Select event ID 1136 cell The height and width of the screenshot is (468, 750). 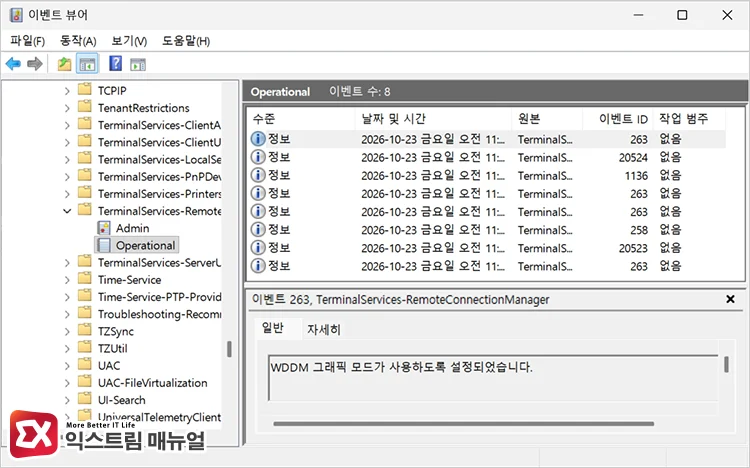[x=636, y=176]
